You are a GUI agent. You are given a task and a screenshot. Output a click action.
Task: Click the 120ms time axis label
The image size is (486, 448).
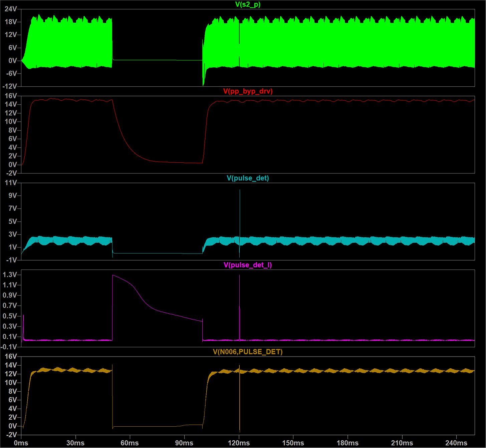tap(239, 443)
